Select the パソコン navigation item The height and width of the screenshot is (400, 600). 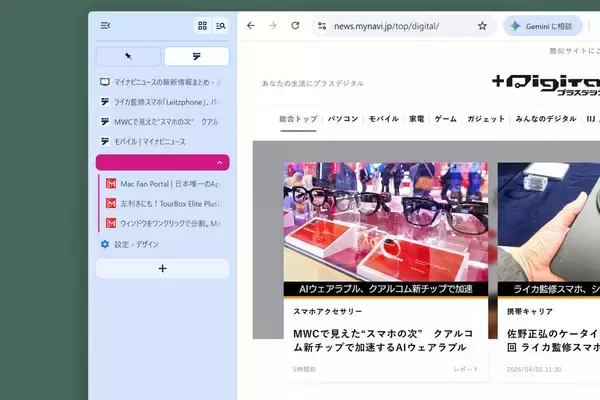343,119
